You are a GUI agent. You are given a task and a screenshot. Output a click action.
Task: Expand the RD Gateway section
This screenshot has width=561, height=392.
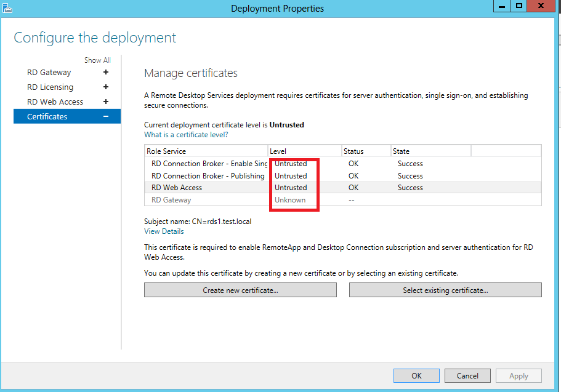tap(105, 72)
